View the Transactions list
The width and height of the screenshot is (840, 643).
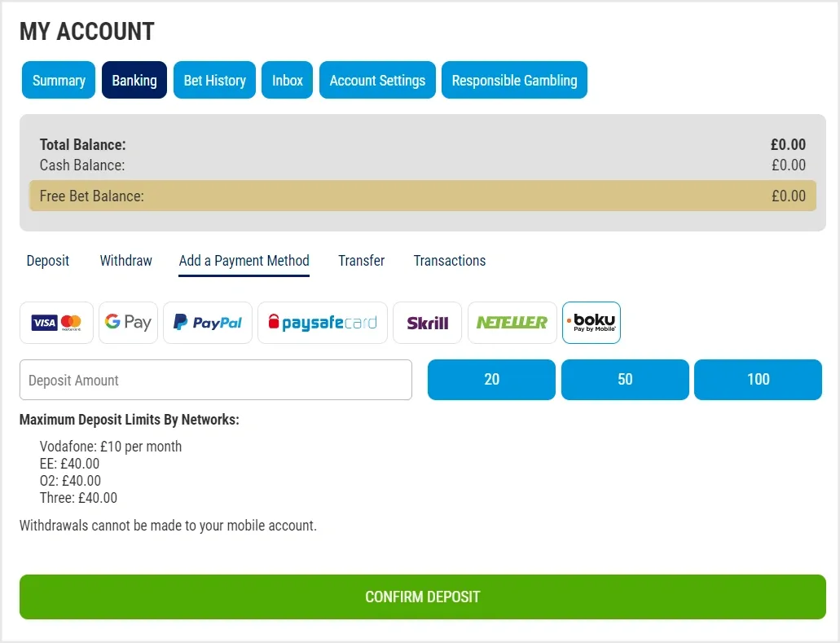[x=449, y=261]
